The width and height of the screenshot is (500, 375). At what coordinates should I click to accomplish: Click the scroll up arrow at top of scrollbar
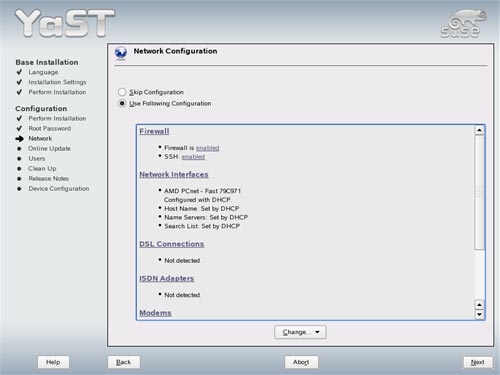pyautogui.click(x=479, y=130)
